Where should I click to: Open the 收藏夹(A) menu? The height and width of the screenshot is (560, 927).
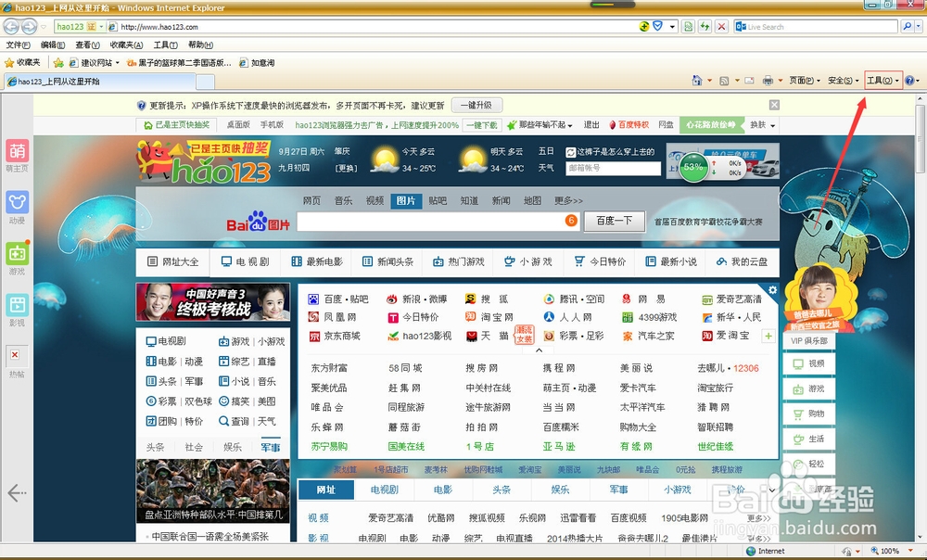(x=126, y=45)
